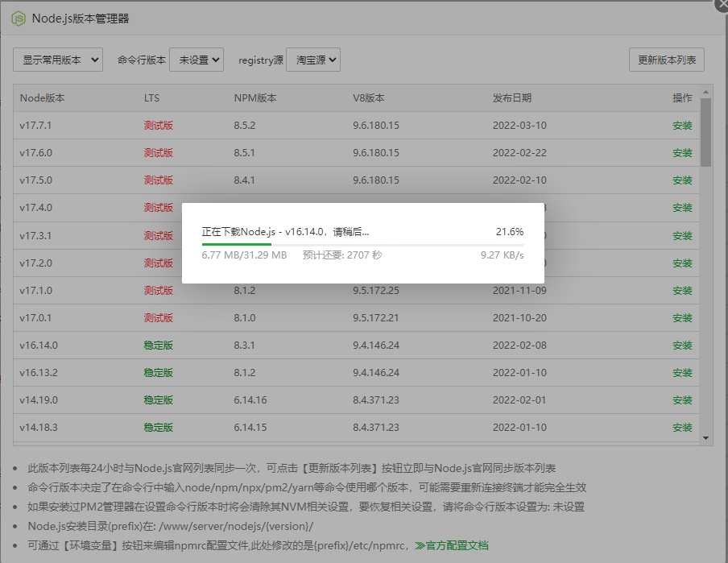Select the v17.6.0 version cell
728x563 pixels.
pos(35,153)
